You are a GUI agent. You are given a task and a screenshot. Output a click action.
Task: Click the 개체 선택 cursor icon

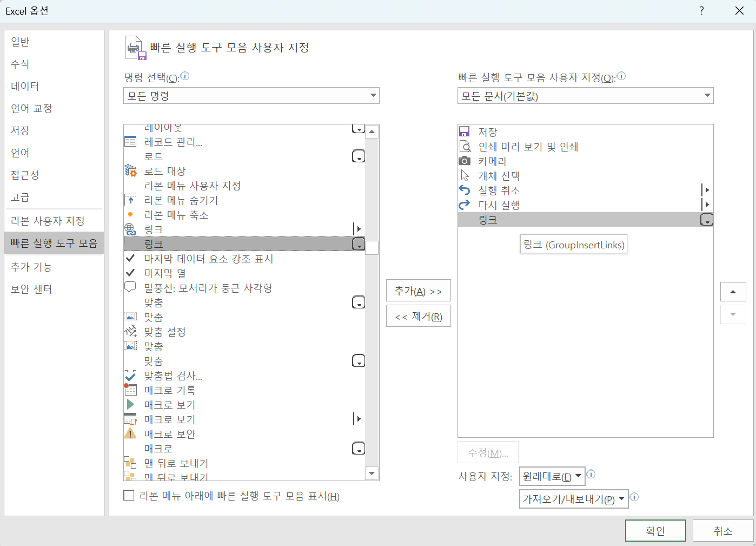tap(465, 175)
